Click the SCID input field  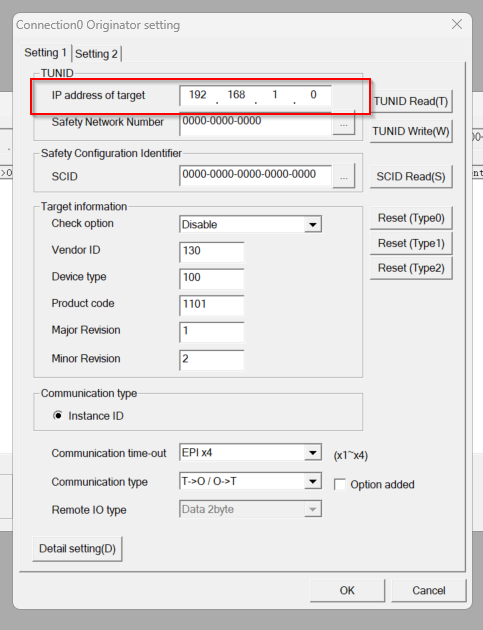[x=256, y=176]
